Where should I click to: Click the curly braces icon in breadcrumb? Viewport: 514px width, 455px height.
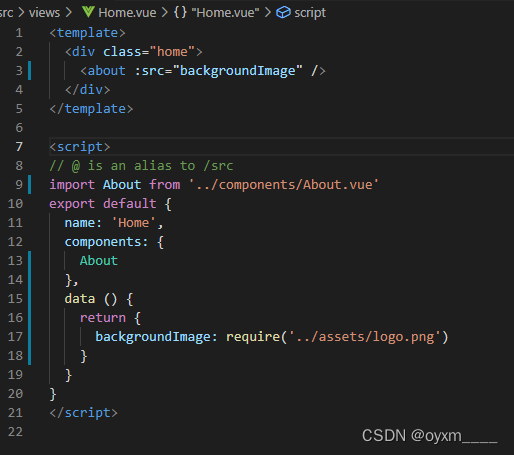pyautogui.click(x=180, y=13)
